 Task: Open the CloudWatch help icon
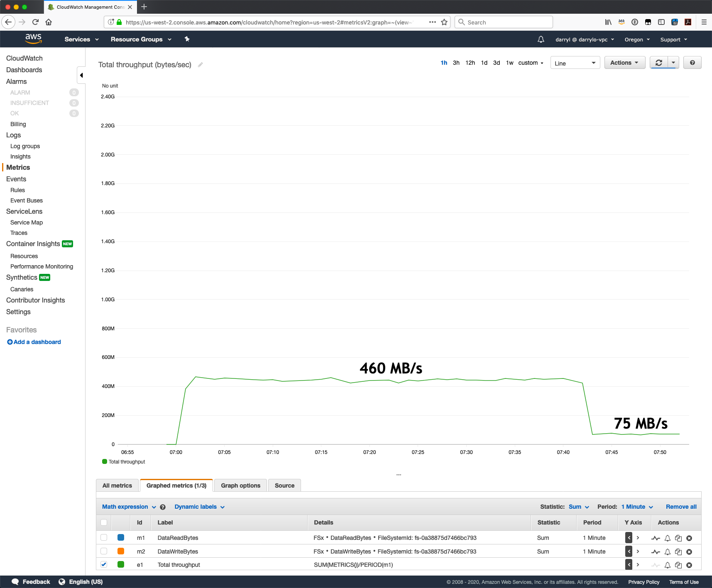[x=692, y=62]
